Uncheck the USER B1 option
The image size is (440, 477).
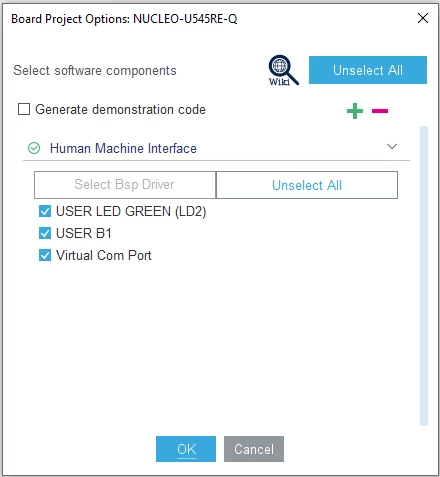(x=45, y=233)
